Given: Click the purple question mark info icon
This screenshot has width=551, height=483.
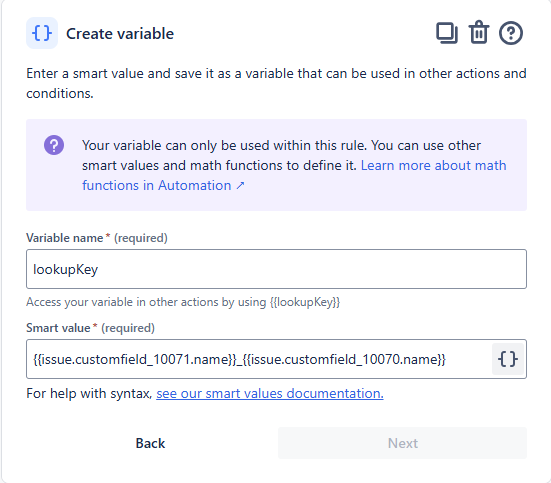Looking at the screenshot, I should pos(54,145).
